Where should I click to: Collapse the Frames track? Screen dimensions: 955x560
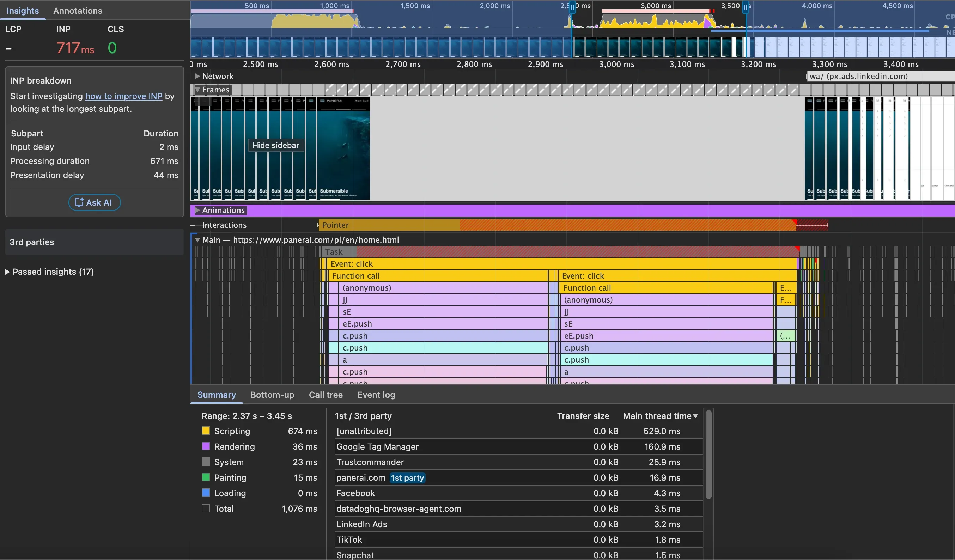click(x=197, y=90)
